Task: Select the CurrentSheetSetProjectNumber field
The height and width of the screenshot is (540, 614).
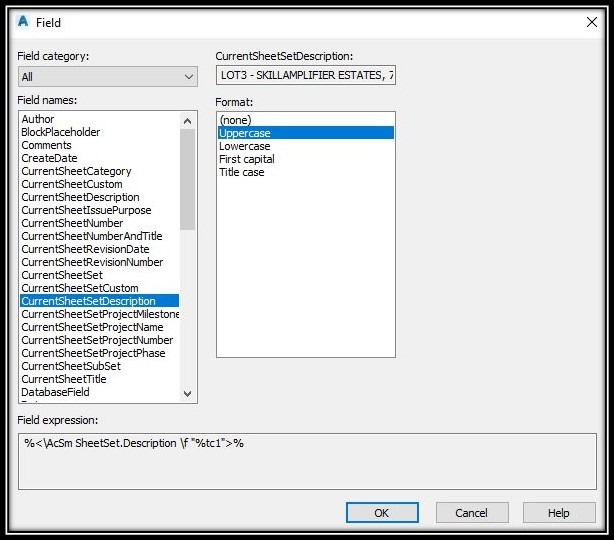Action: click(99, 340)
